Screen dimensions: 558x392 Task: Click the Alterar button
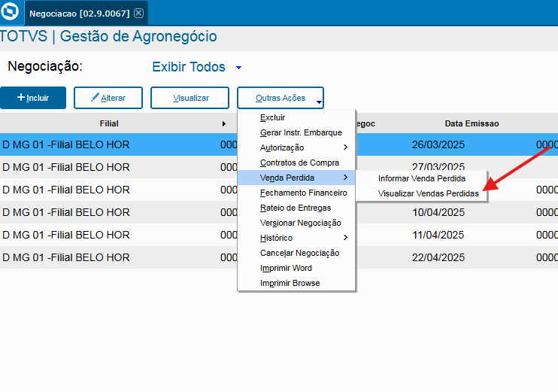108,98
